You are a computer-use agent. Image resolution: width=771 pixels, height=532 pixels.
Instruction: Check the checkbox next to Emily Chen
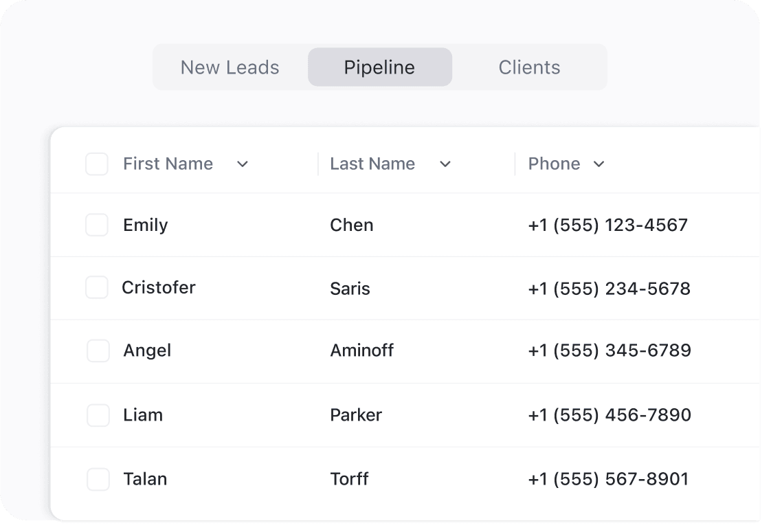(98, 225)
